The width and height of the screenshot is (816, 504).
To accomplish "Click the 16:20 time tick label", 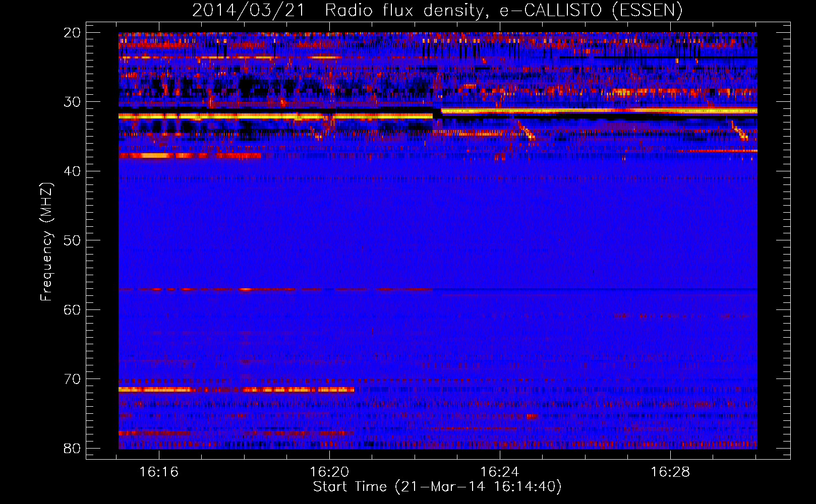I will point(329,472).
